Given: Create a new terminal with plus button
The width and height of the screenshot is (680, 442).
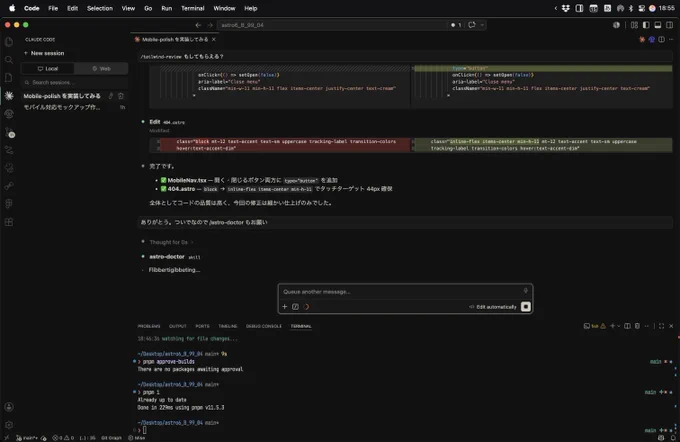Looking at the screenshot, I should [612, 326].
